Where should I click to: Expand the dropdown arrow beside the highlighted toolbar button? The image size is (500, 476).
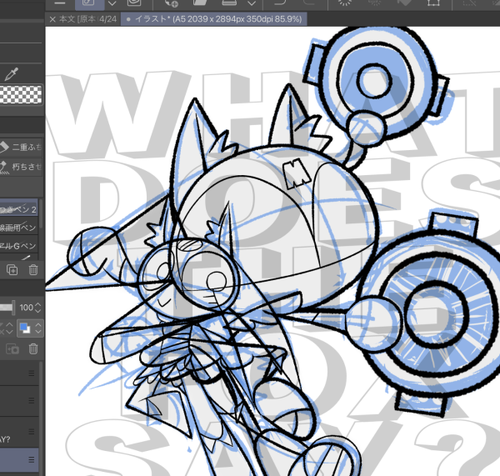(112, 4)
